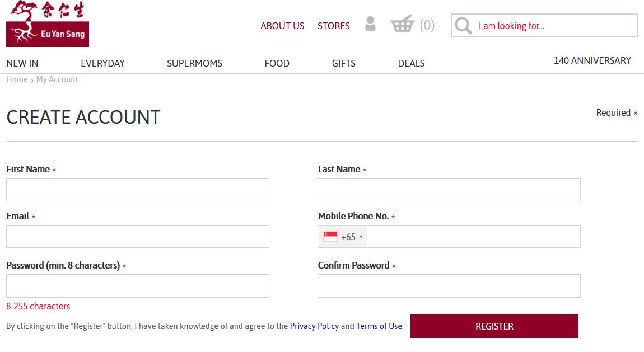
Task: Open the Privacy Policy link
Action: coord(314,326)
